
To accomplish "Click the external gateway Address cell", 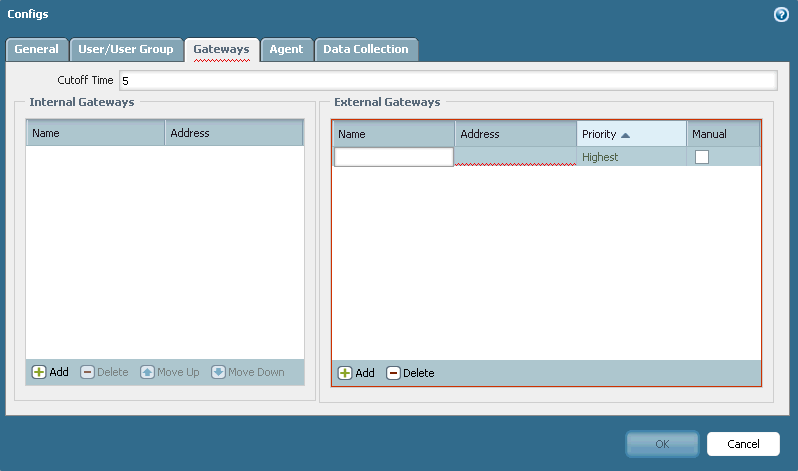I will [515, 157].
